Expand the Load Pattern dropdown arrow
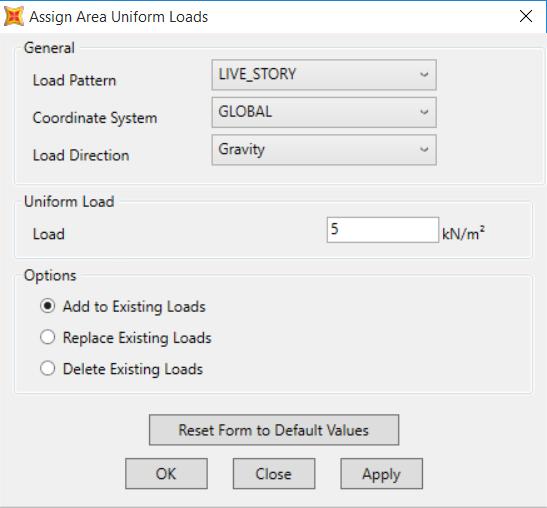The width and height of the screenshot is (547, 508). coord(424,75)
